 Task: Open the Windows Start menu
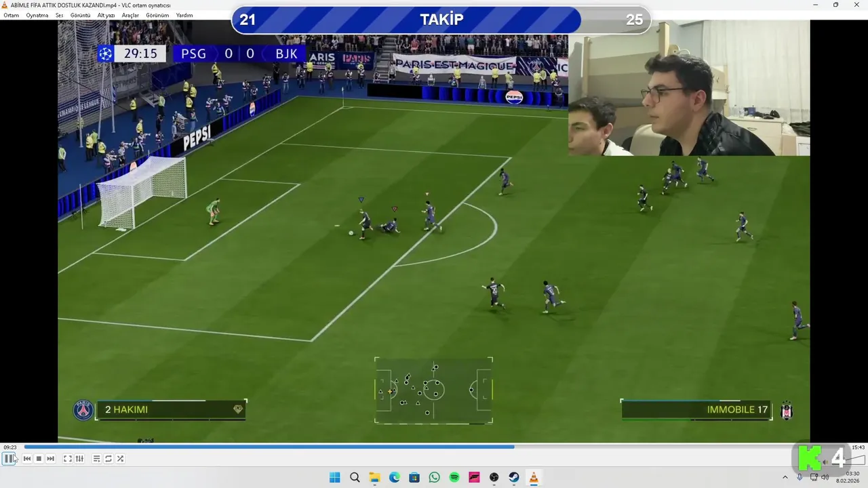335,478
